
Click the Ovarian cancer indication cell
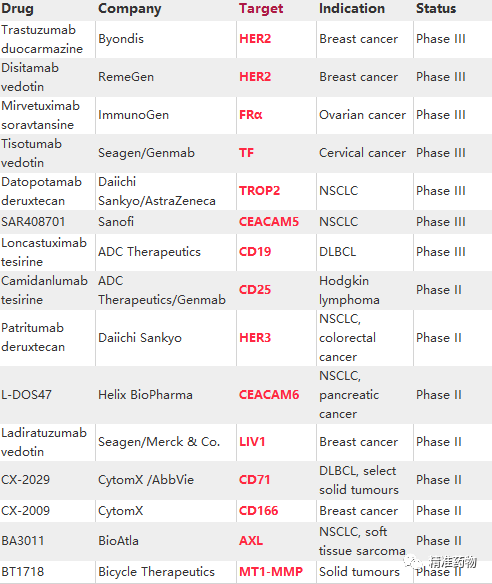click(362, 115)
